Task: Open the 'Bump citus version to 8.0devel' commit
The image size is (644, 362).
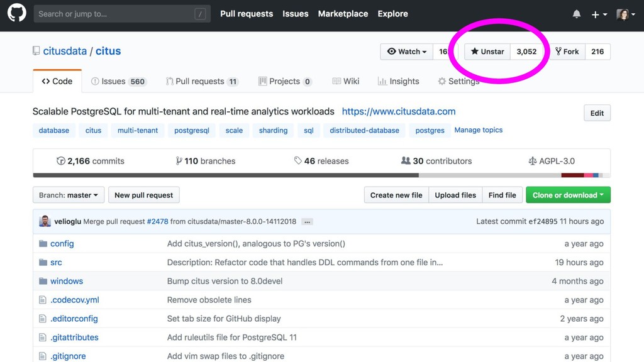Action: 225,281
